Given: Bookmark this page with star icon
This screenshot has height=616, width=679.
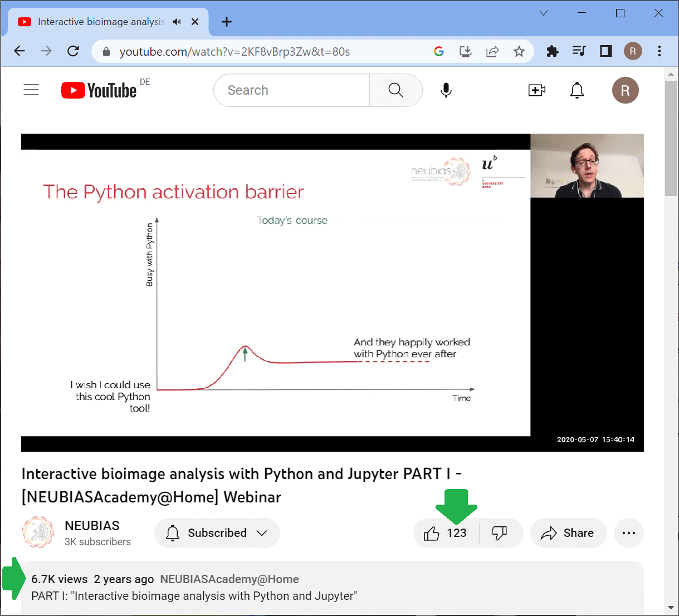Looking at the screenshot, I should 519,52.
